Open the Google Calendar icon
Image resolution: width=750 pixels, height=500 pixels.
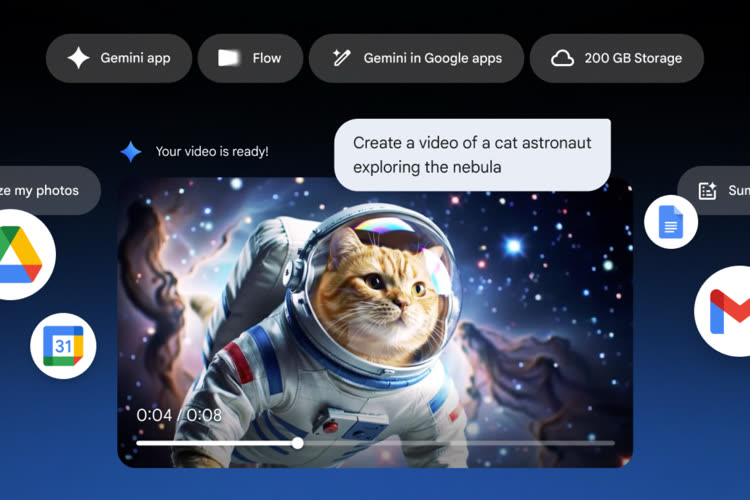click(63, 346)
